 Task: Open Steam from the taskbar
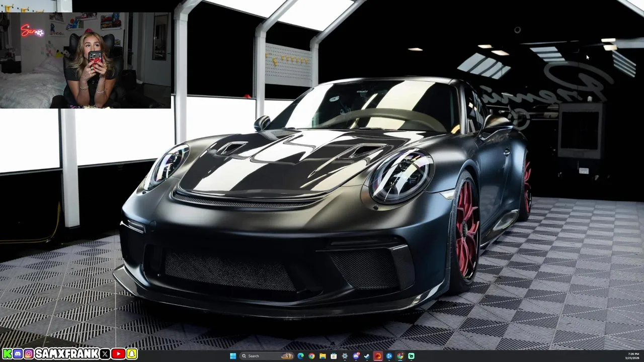[x=367, y=356]
